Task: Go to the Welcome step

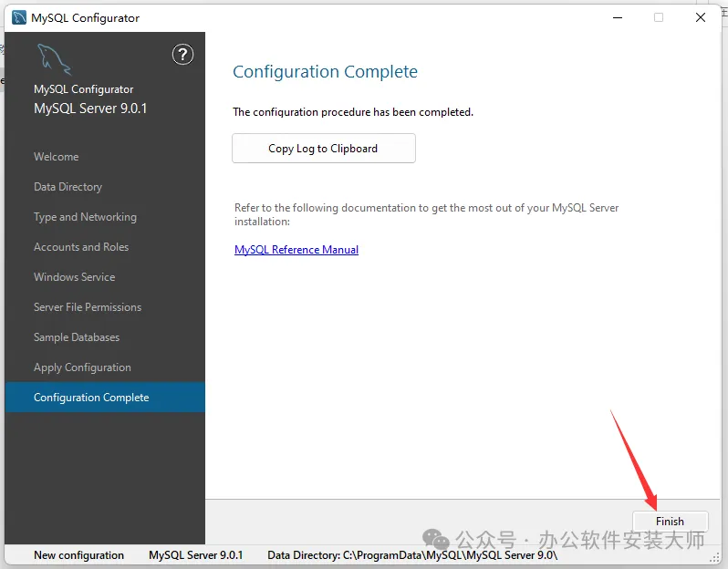Action: click(57, 157)
